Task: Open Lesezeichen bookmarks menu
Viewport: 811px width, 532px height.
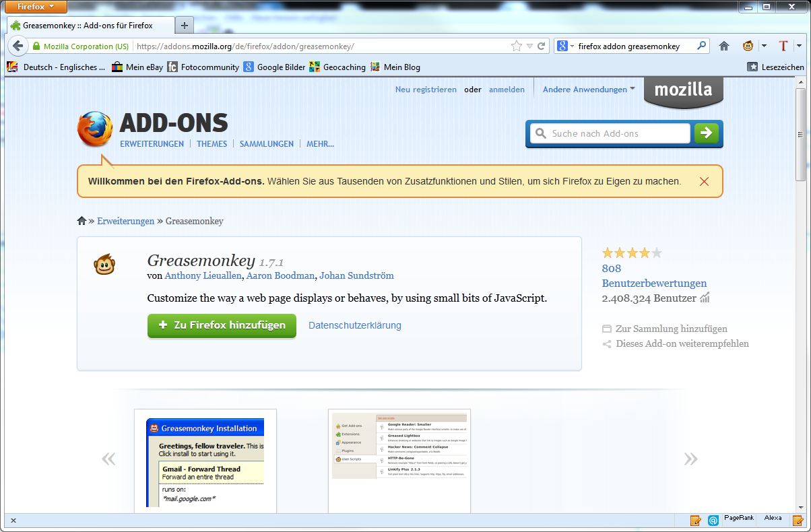Action: click(x=776, y=67)
